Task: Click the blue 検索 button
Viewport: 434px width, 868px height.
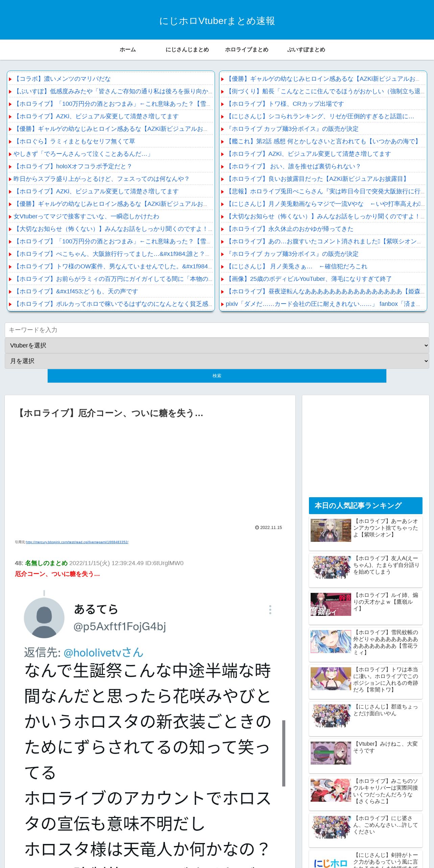Action: coord(217,376)
